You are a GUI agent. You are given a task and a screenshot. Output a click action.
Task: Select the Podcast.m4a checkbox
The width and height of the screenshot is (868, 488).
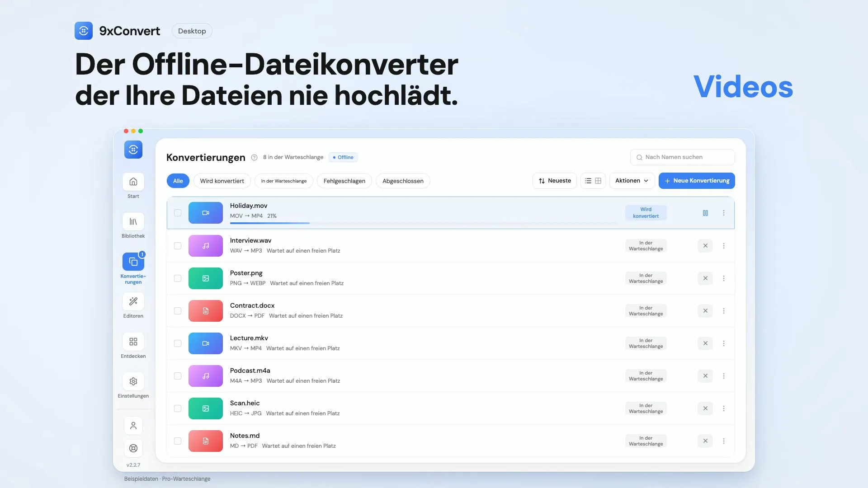[178, 376]
